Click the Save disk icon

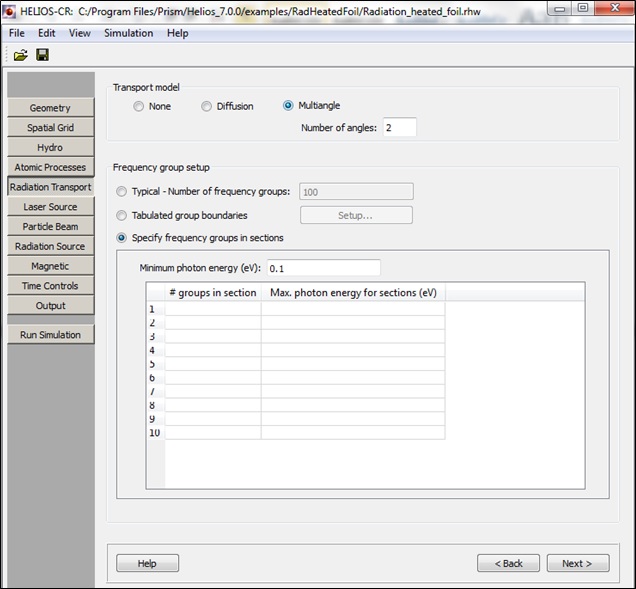[42, 55]
